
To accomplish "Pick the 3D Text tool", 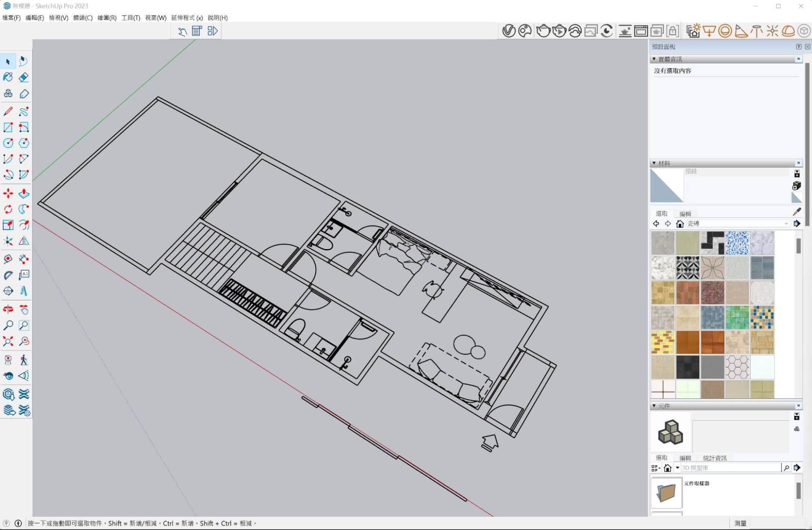I will tap(24, 291).
